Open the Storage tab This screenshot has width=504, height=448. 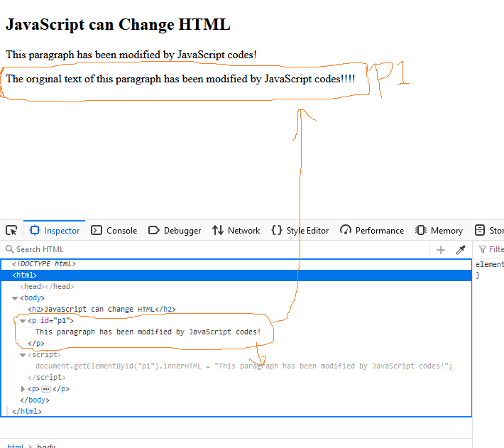point(489,231)
